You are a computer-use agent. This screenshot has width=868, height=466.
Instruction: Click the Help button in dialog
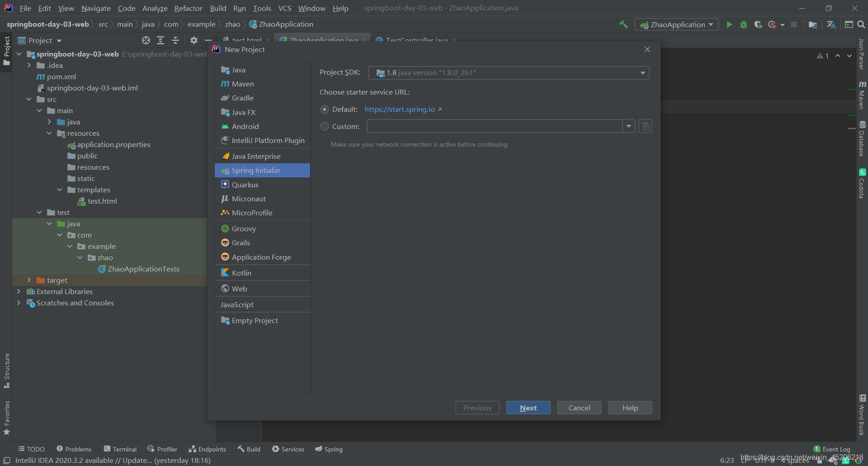[630, 408]
